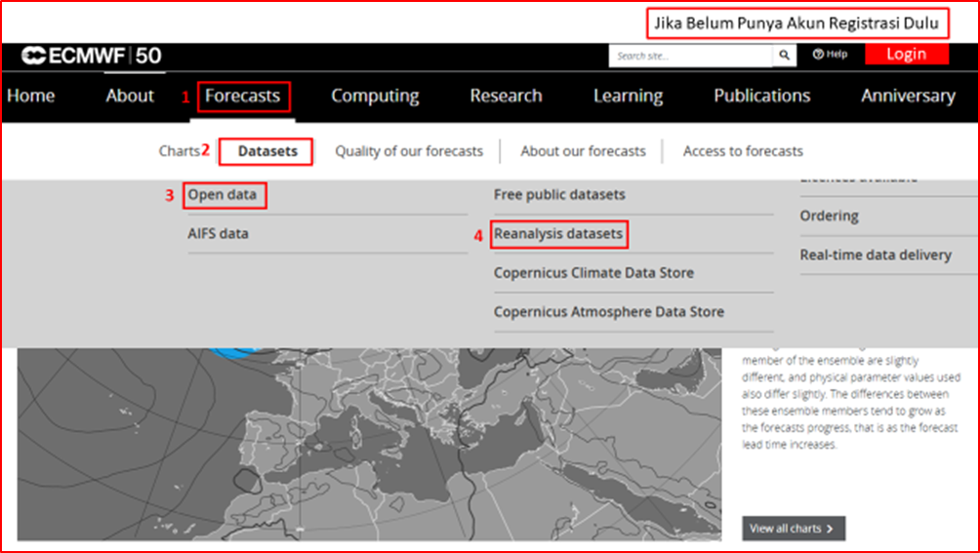Open Copernicus Climate Data Store link
This screenshot has height=553, width=980.
pos(593,273)
